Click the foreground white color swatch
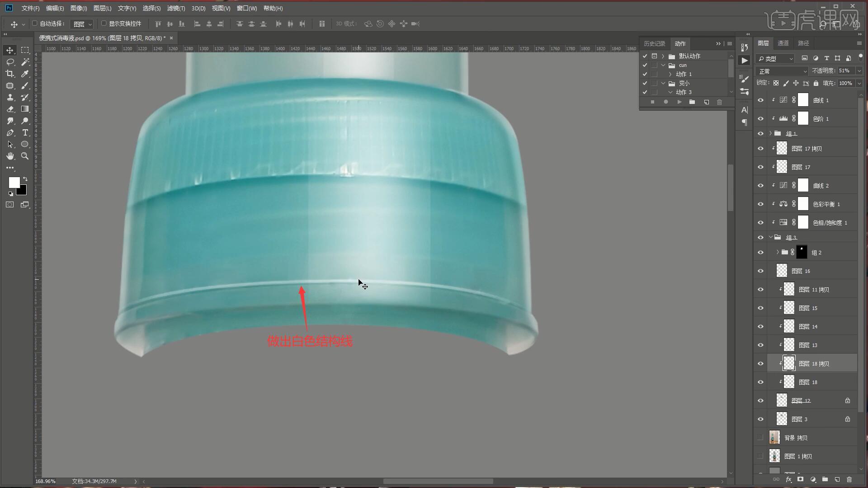This screenshot has height=488, width=868. [14, 182]
